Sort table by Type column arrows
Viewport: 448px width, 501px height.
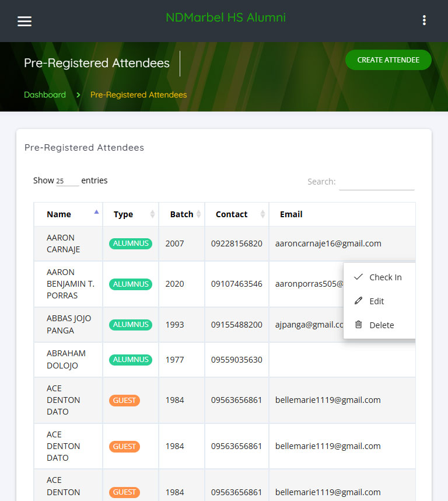click(153, 214)
